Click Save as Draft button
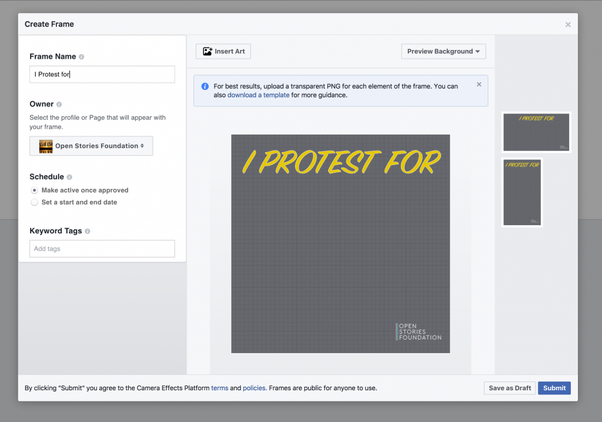 (509, 388)
